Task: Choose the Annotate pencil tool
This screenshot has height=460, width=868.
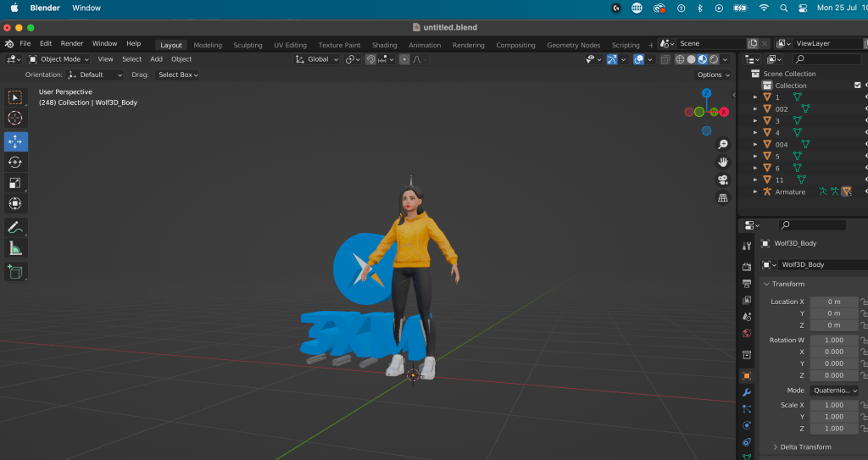Action: tap(15, 227)
